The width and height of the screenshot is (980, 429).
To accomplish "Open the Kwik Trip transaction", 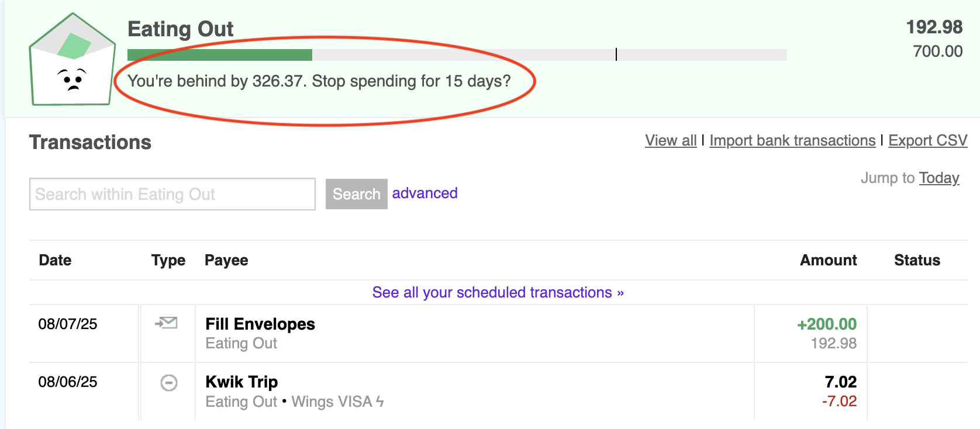I will coord(241,382).
